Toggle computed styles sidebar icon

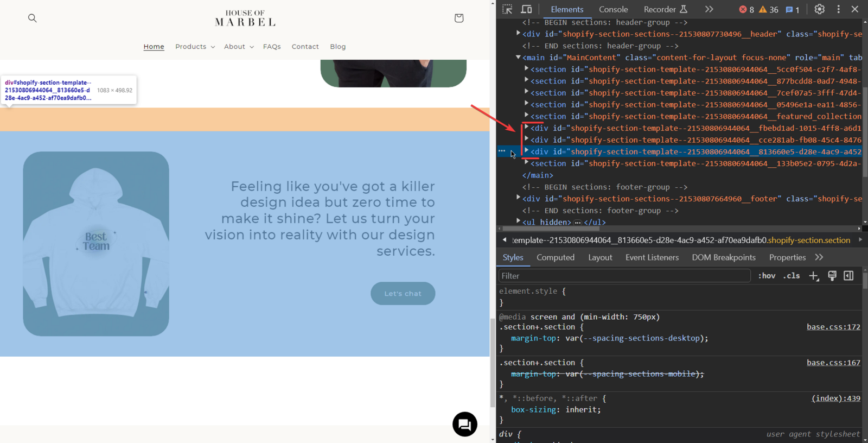(x=849, y=276)
